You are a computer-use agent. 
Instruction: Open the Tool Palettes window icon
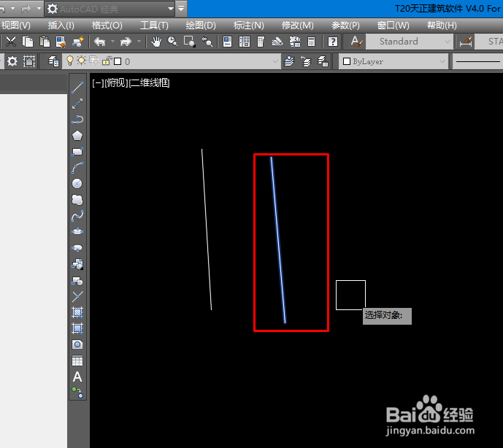click(x=261, y=42)
